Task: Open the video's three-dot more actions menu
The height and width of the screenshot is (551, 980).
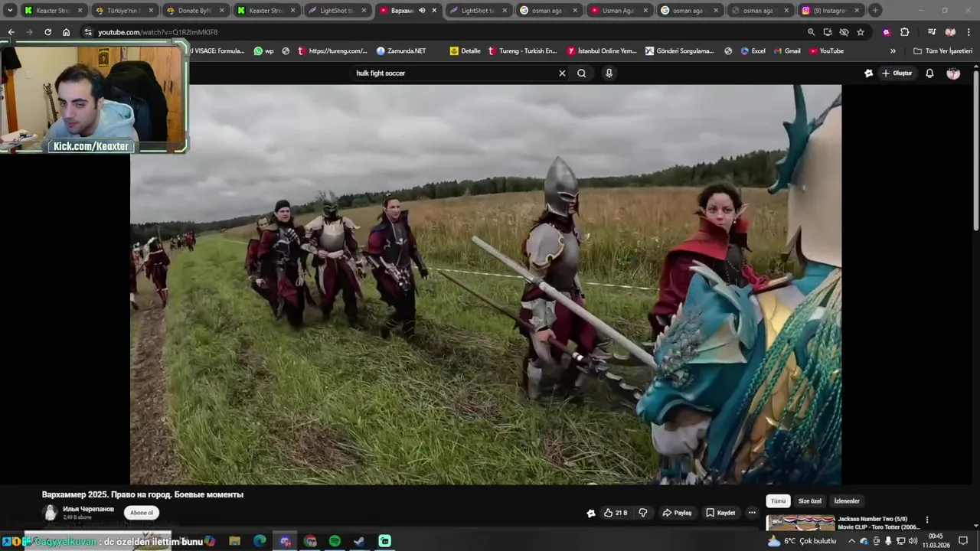Action: [x=752, y=513]
